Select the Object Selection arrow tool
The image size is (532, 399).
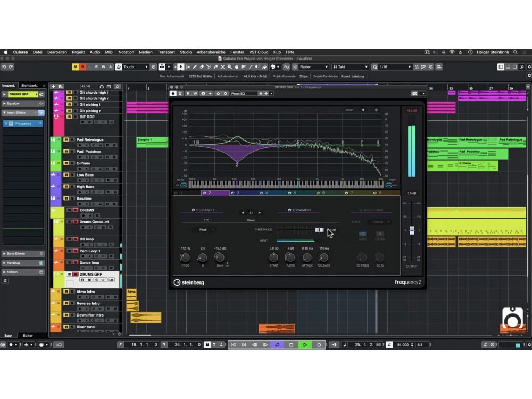pos(181,67)
